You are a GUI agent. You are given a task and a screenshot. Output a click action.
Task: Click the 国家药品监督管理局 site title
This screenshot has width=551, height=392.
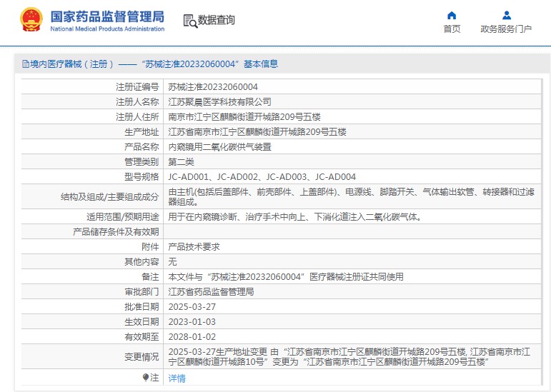pyautogui.click(x=107, y=16)
